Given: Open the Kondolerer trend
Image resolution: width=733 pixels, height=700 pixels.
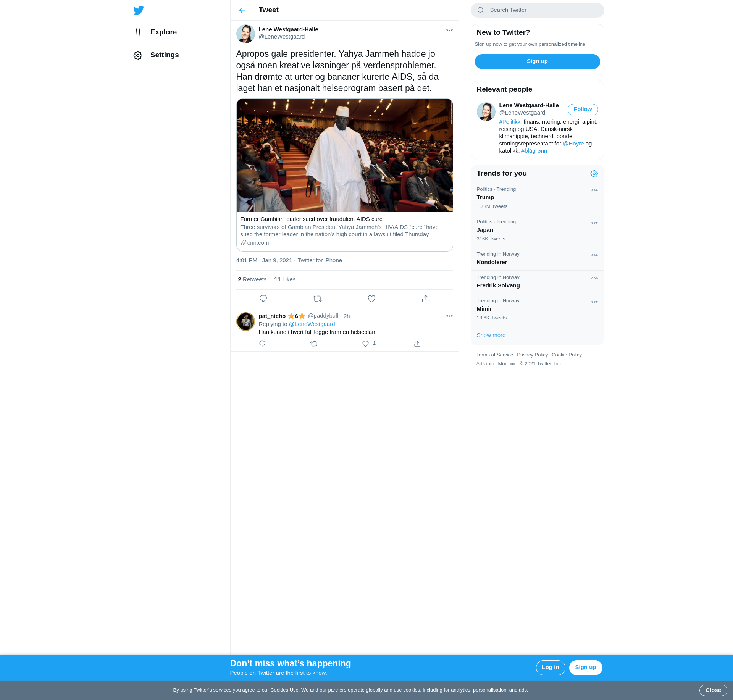Looking at the screenshot, I should coord(537,259).
